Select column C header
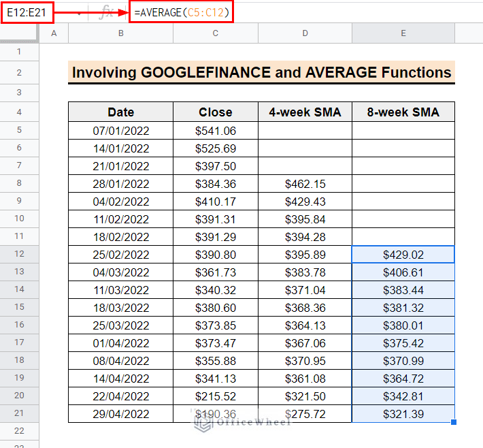 click(x=215, y=33)
